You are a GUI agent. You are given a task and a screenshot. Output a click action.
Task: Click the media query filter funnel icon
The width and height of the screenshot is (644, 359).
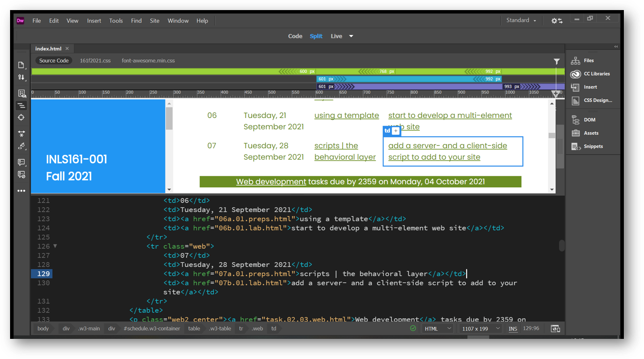coord(556,61)
